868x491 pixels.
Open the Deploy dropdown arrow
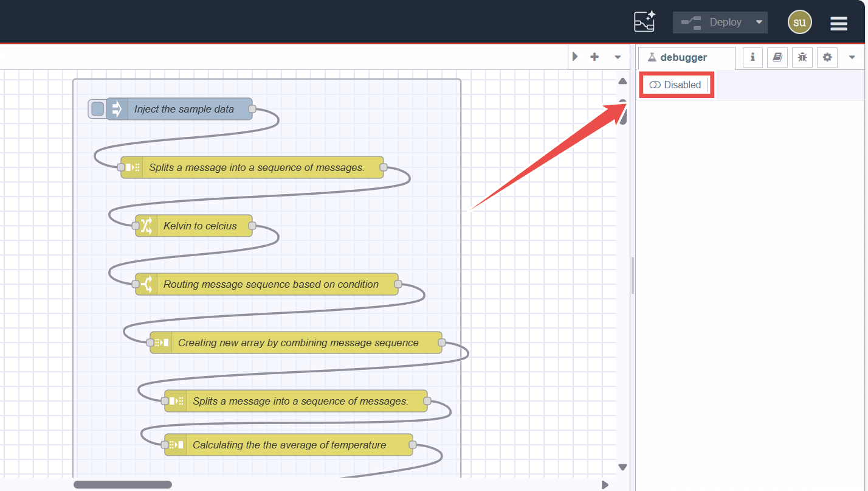[x=757, y=22]
